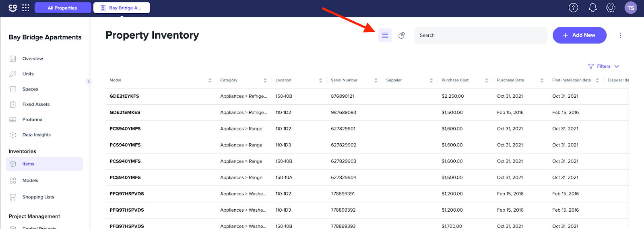The image size is (644, 229).
Task: Click the Items cube icon
Action: tap(13, 164)
